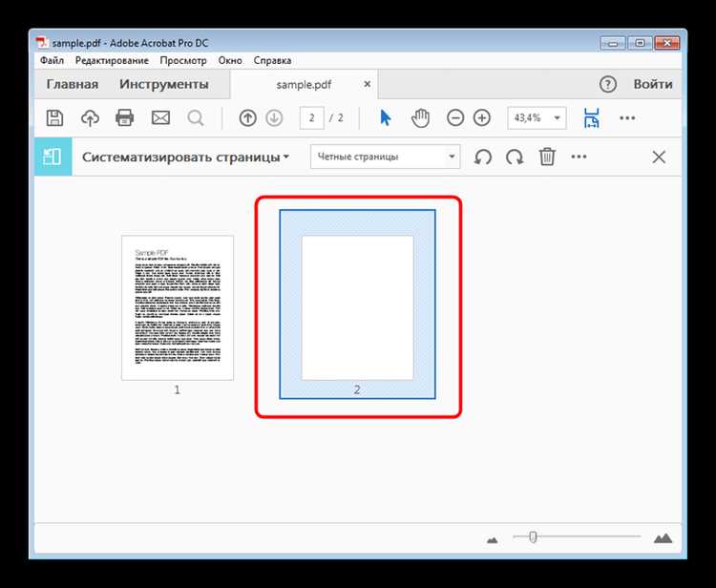This screenshot has width=716, height=588.
Task: Click the cloud upload icon
Action: [x=90, y=118]
